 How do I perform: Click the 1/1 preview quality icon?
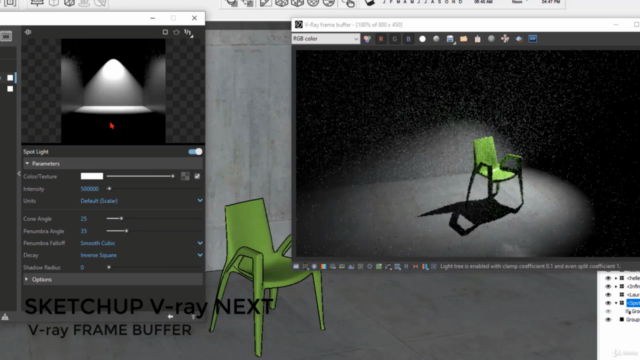pyautogui.click(x=188, y=32)
